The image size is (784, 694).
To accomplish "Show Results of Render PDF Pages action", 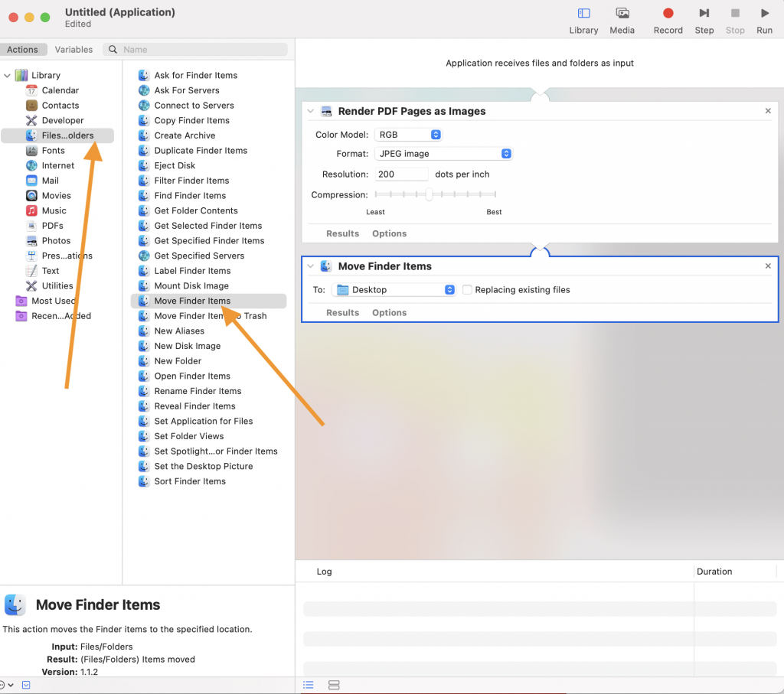I will pos(342,233).
